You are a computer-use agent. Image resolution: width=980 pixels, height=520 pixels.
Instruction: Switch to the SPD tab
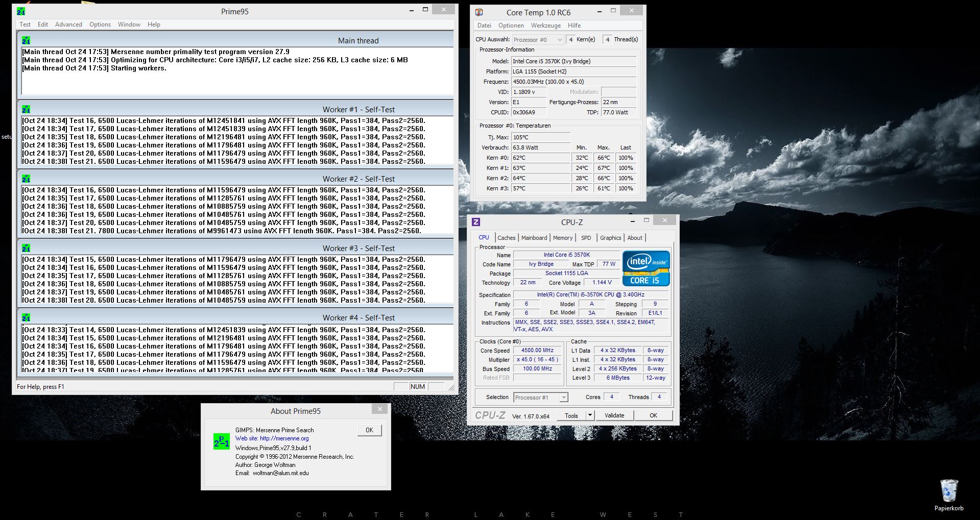tap(586, 238)
